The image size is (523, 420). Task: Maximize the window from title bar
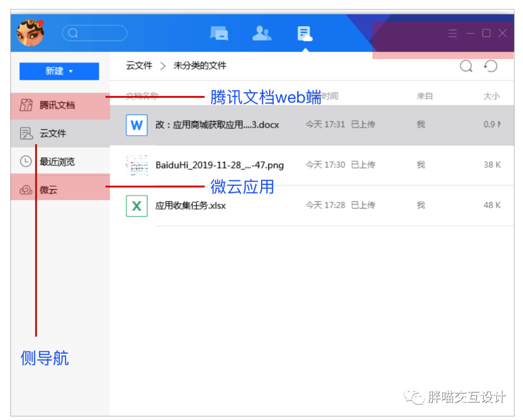click(486, 33)
